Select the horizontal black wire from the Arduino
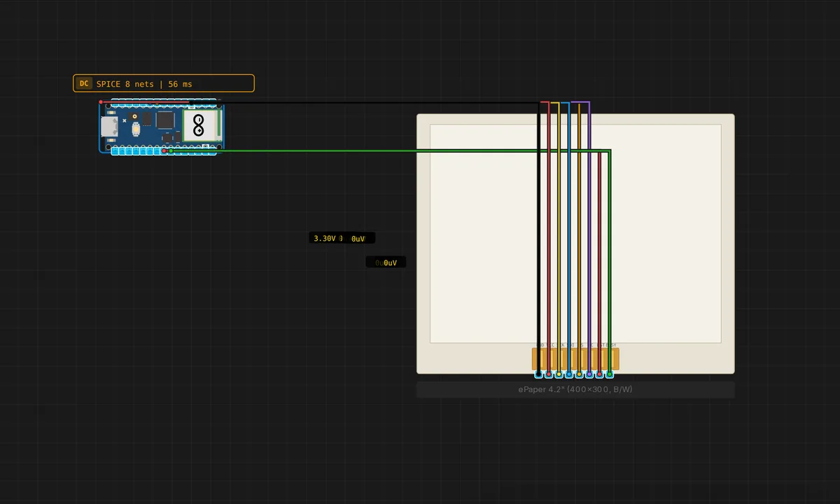This screenshot has width=840, height=504. click(364, 103)
